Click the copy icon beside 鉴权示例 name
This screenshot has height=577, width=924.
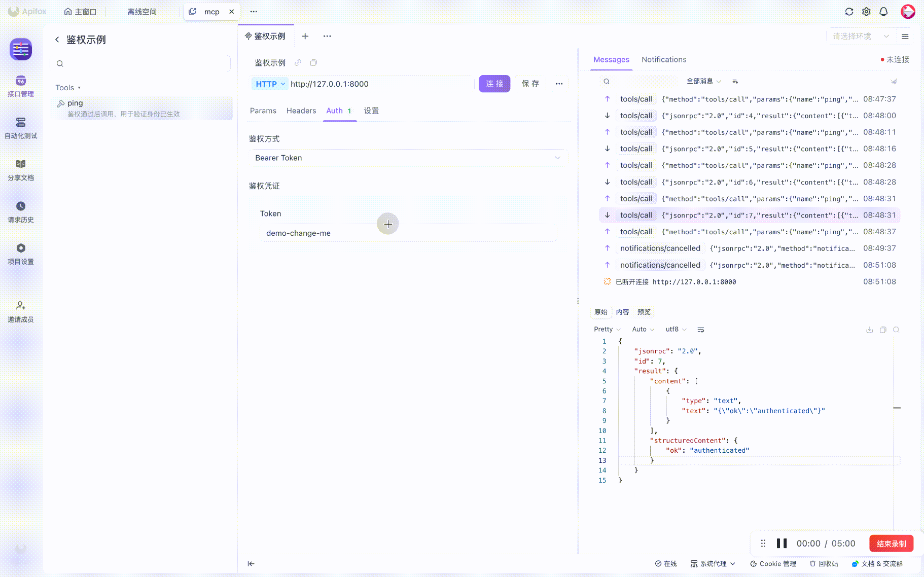pyautogui.click(x=313, y=63)
